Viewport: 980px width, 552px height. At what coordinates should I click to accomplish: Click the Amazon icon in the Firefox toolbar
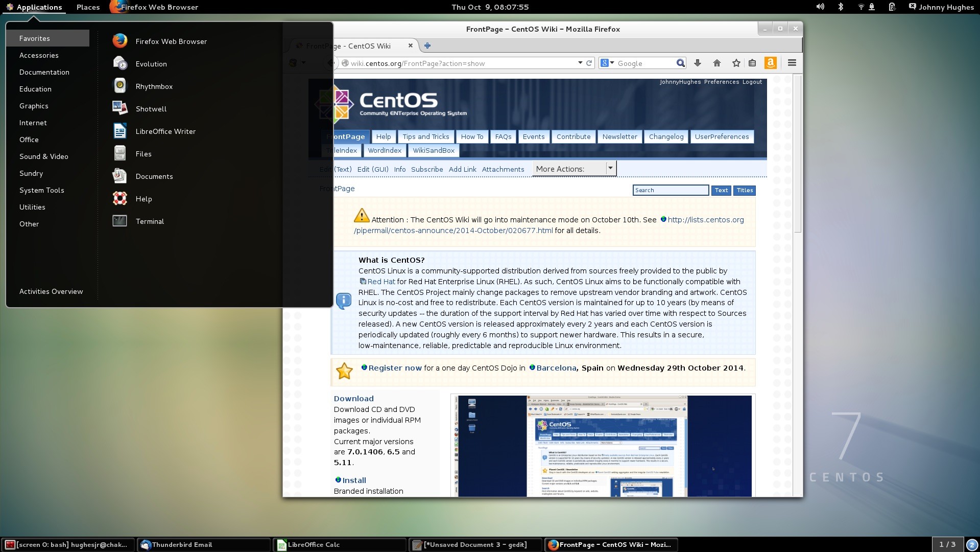(771, 63)
